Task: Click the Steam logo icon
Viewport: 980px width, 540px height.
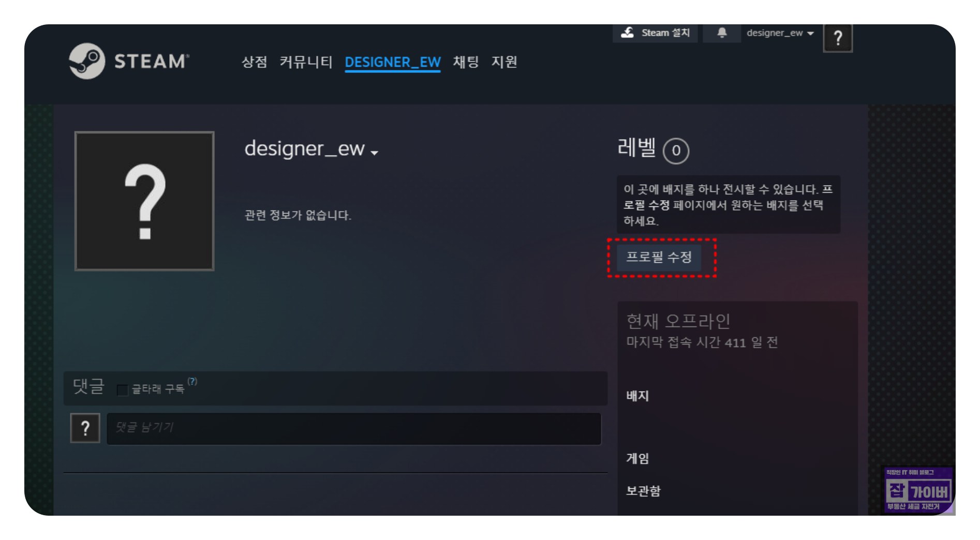Action: (x=87, y=61)
